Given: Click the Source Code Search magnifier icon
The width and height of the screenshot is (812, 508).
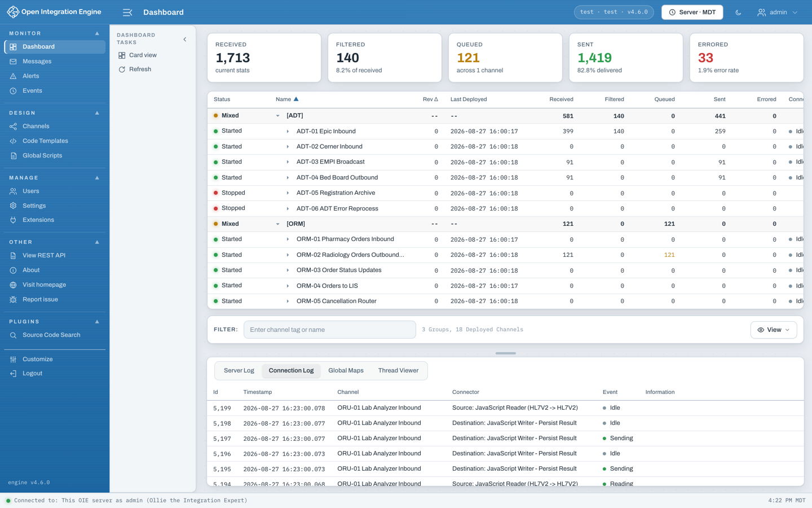Looking at the screenshot, I should click(x=13, y=335).
